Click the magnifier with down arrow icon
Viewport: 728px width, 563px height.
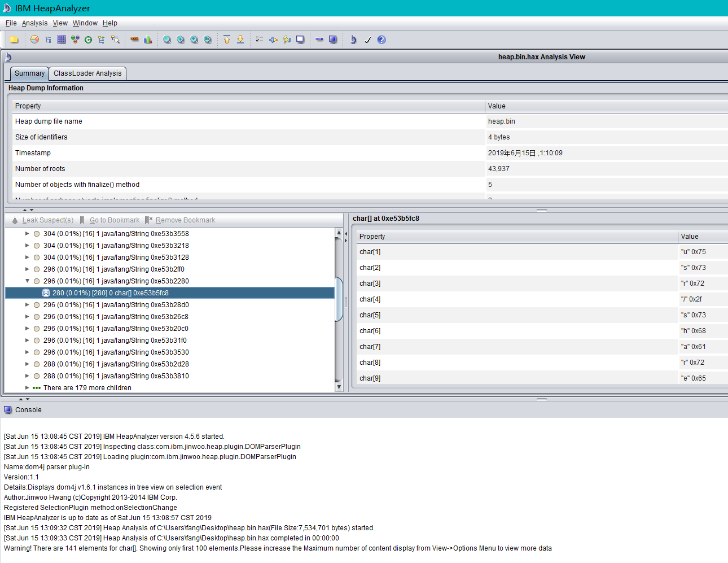tap(181, 40)
